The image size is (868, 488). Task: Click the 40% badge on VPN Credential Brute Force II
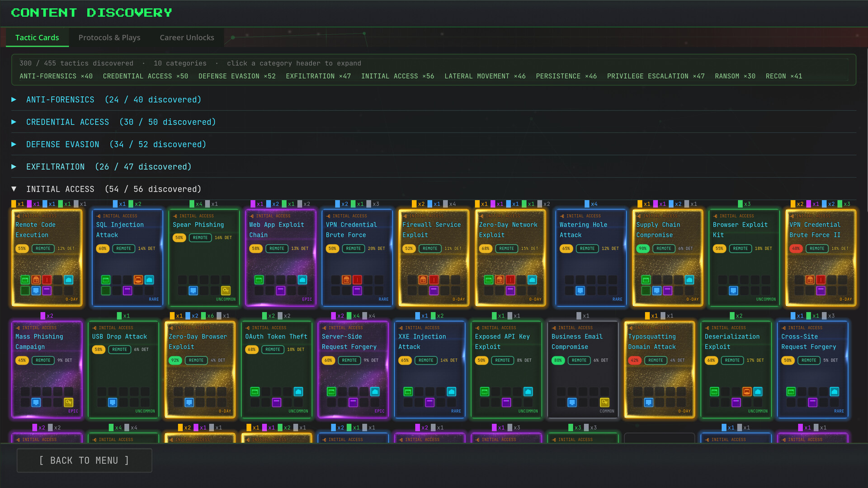click(796, 249)
